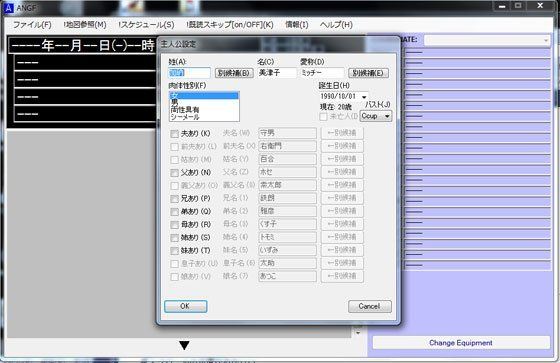Tick the 父あり (N) checkbox

174,173
